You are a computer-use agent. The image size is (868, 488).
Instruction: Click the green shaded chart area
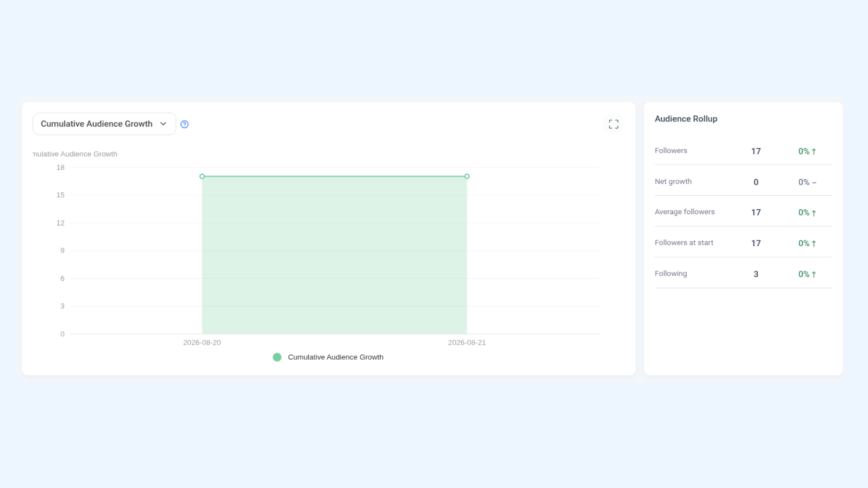click(x=335, y=255)
